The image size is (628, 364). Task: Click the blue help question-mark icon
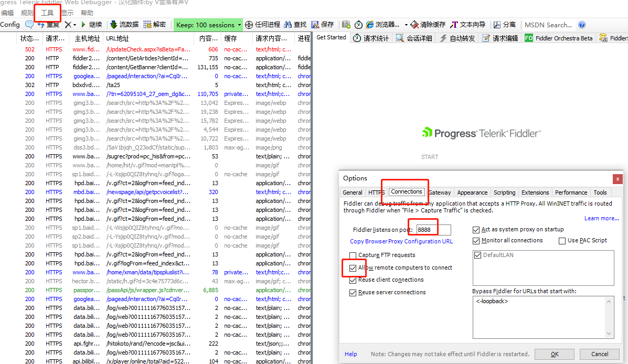point(582,25)
